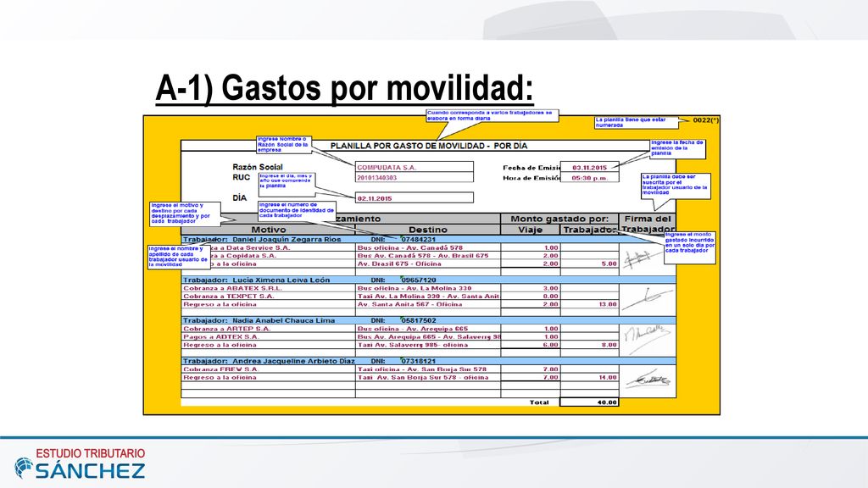Click the DNI number "07318121"
Viewport: 868px width, 488px height.
click(x=418, y=361)
